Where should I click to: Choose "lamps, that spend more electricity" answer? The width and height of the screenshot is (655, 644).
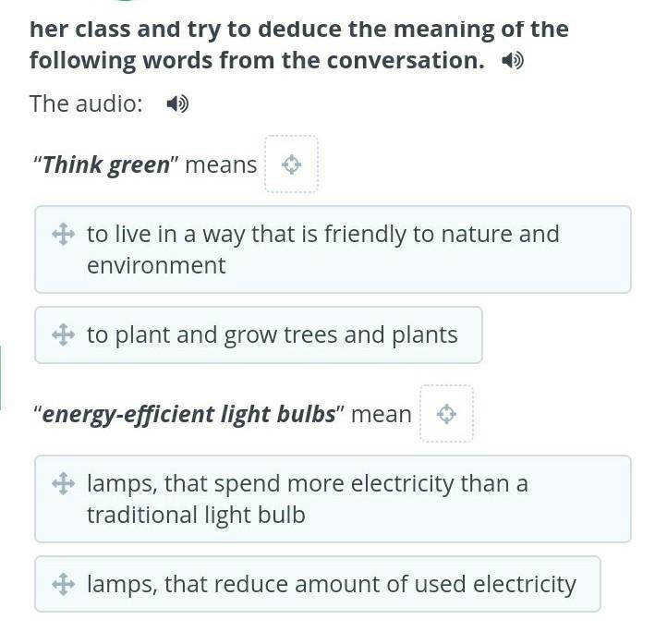[x=333, y=499]
